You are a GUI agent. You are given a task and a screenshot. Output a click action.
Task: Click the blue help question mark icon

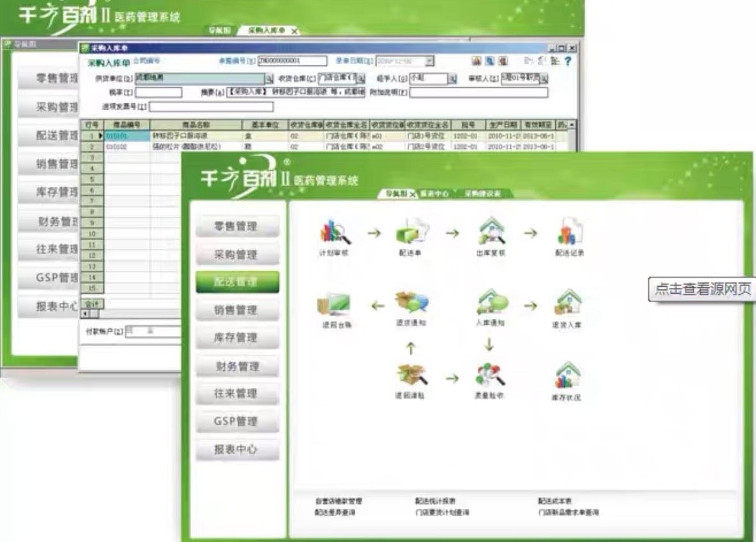pos(568,61)
